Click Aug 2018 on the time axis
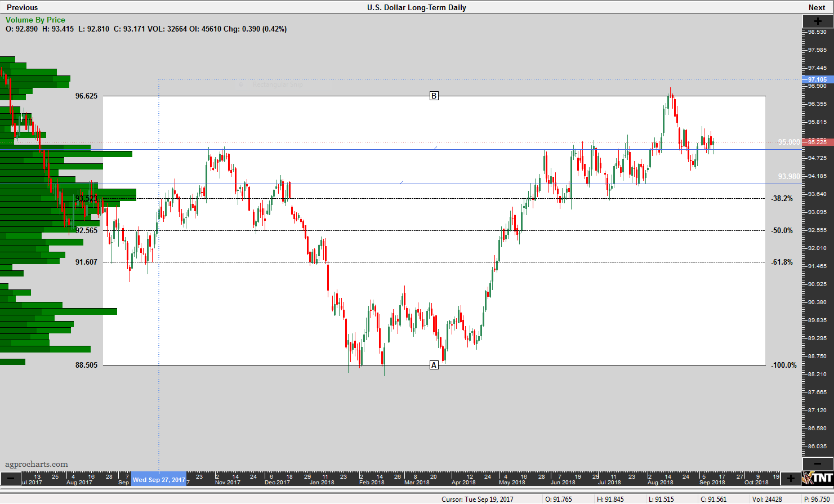834x504 pixels. click(660, 483)
